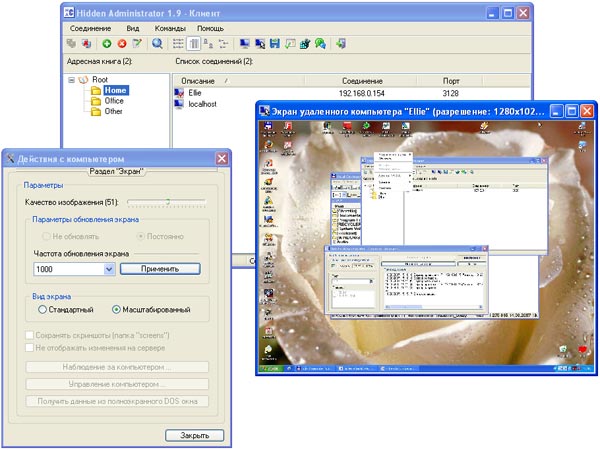
Task: Click the blue floppy disk icon
Action: (x=275, y=44)
